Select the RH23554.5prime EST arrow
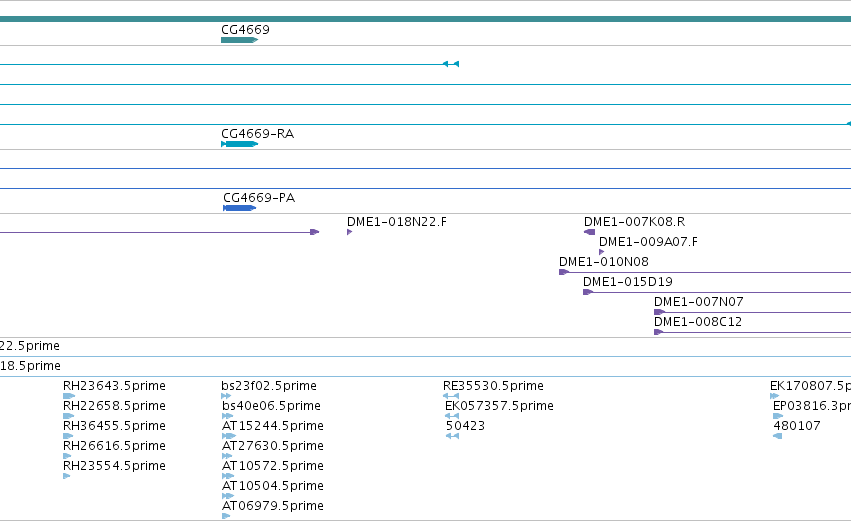Viewport: 851px width, 521px height. coord(67,476)
